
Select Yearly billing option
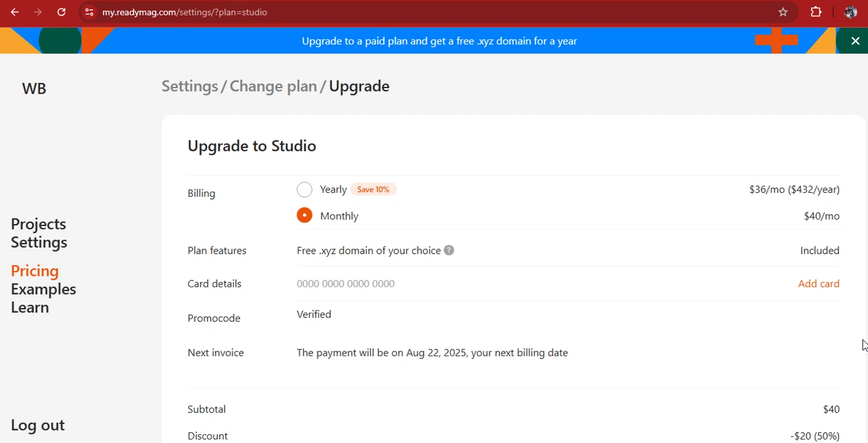point(304,189)
